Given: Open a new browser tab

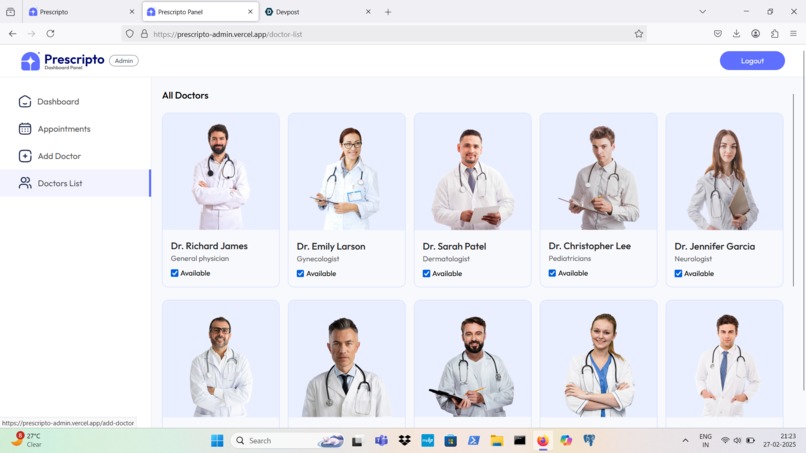Looking at the screenshot, I should click(x=388, y=12).
